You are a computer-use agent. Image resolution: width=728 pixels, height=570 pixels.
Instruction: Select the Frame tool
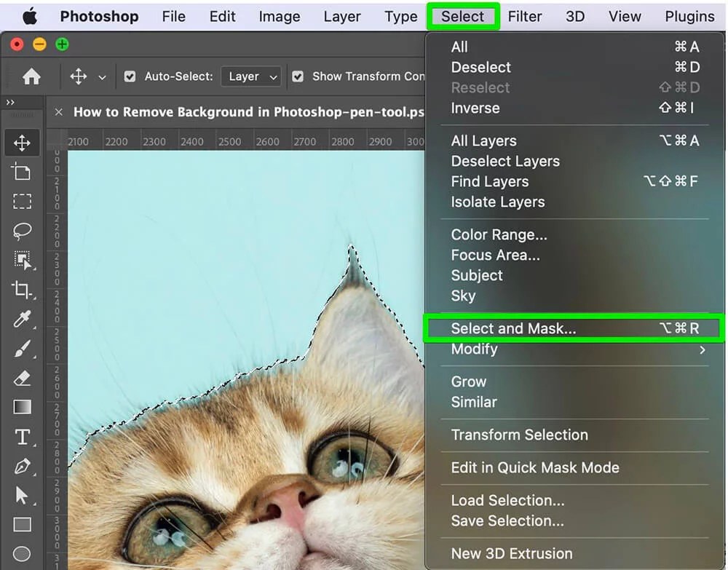22,173
